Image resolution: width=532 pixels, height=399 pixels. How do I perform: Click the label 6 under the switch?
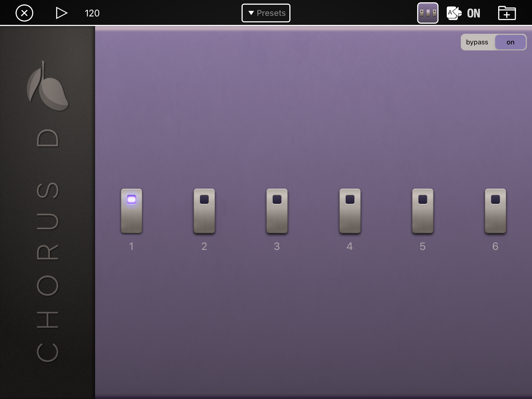(x=495, y=246)
